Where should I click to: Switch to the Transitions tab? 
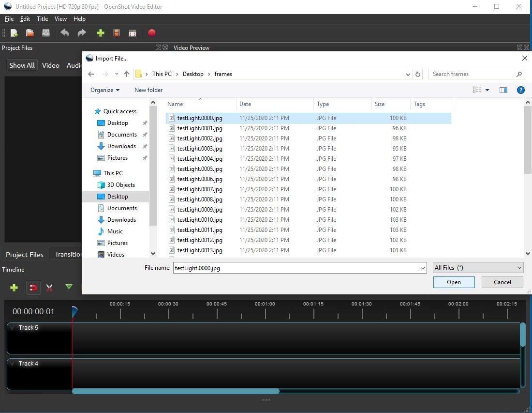pyautogui.click(x=69, y=254)
